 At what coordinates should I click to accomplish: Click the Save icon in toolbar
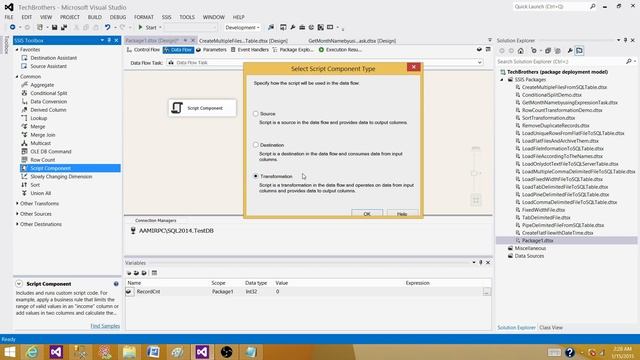[54, 27]
